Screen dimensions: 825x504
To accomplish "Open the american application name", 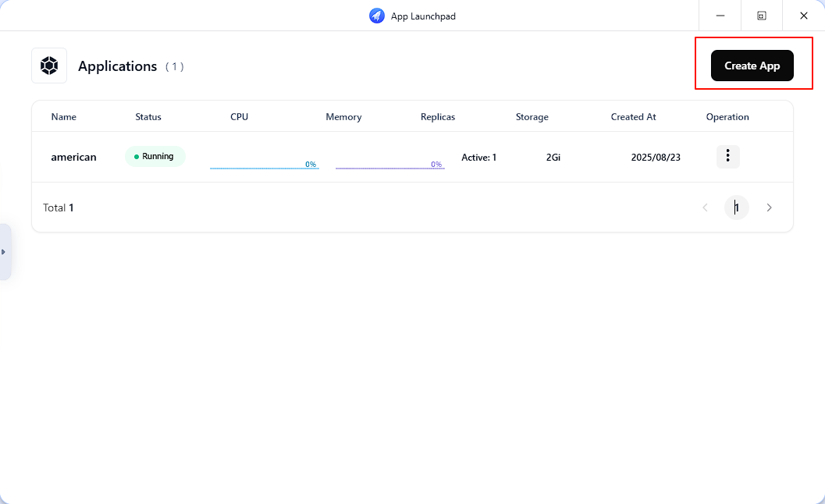I will click(73, 157).
